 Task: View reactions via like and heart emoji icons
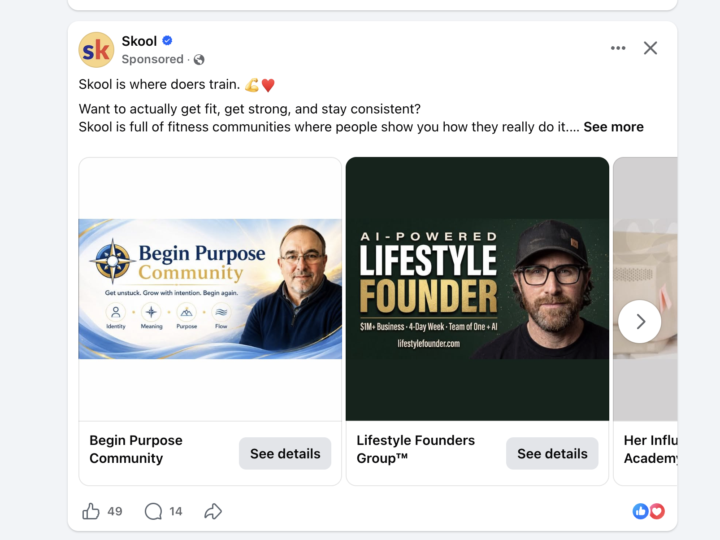[648, 511]
